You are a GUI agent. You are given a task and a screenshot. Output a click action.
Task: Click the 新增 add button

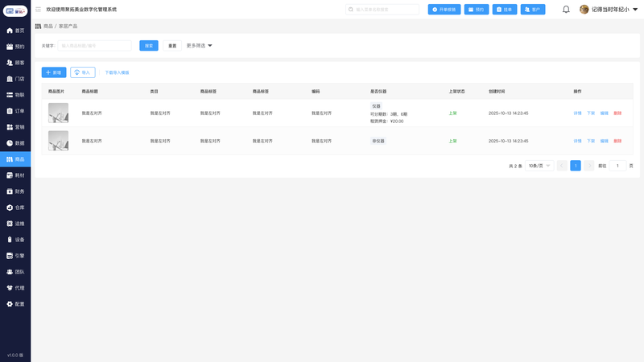(54, 72)
